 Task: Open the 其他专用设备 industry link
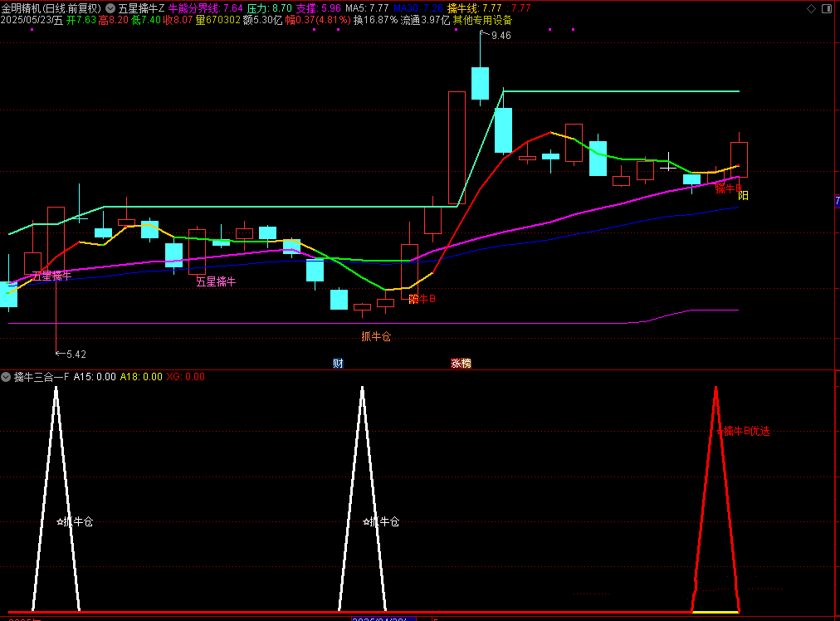[x=482, y=20]
